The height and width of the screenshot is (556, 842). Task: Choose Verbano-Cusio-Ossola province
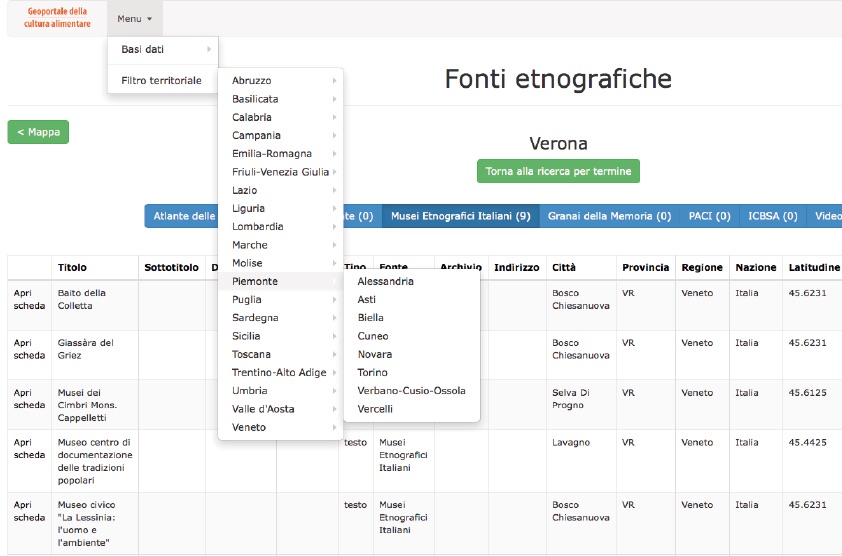point(411,390)
